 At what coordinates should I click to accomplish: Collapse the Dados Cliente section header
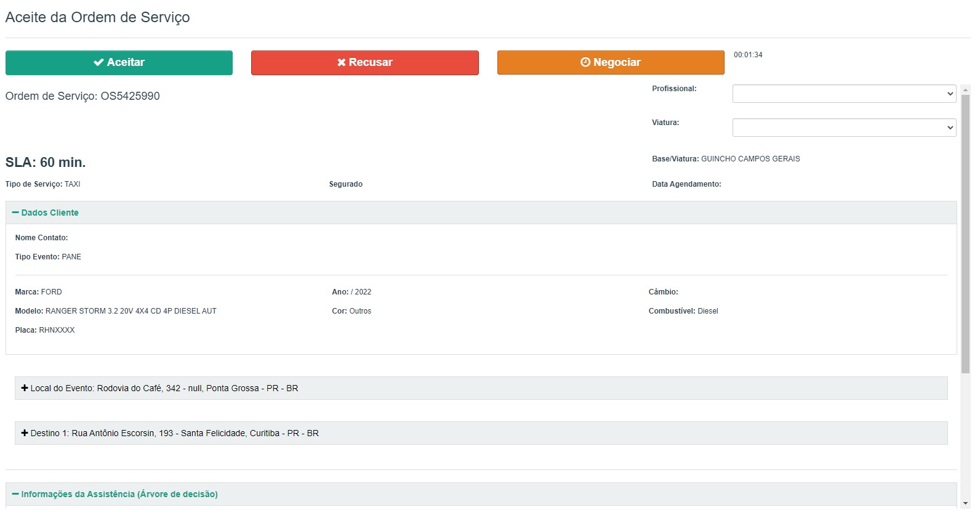[x=50, y=213]
